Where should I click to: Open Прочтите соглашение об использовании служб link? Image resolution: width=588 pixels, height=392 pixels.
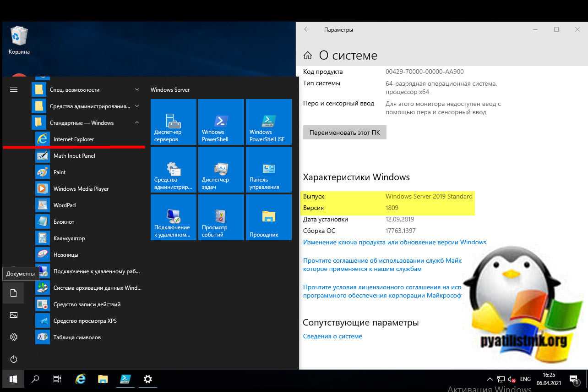tap(382, 265)
